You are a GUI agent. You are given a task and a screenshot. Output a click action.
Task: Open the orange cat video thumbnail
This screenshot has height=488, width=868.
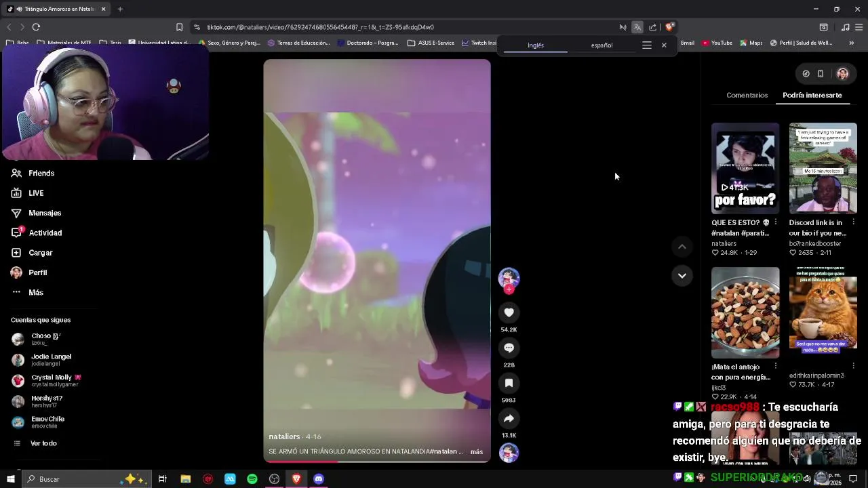(x=823, y=312)
